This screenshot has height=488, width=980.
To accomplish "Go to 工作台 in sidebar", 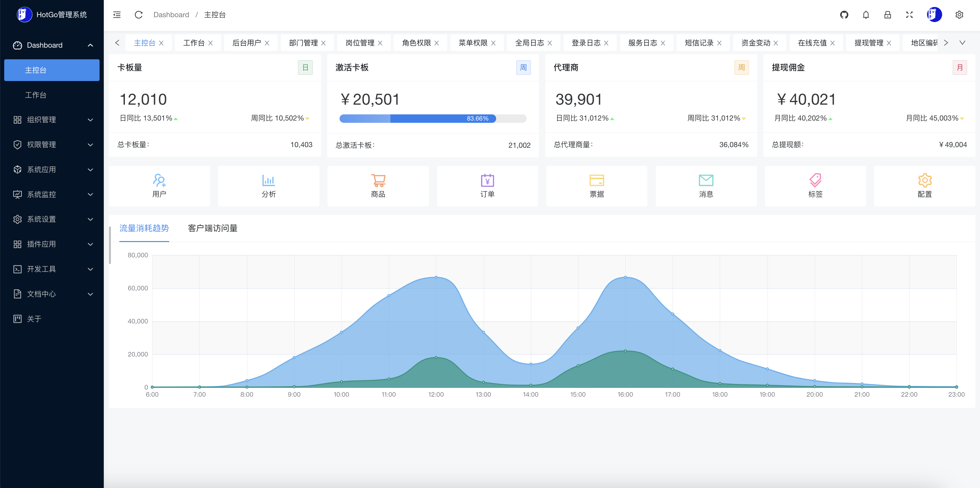I will pyautogui.click(x=36, y=95).
